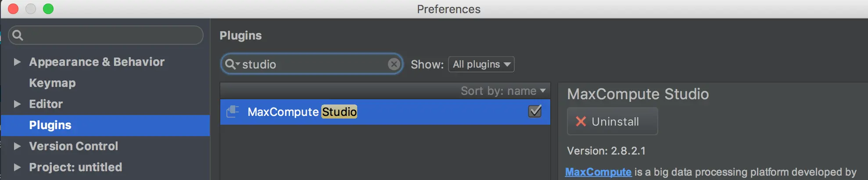Clear the plugin search text
Viewport: 868px width, 180px height.
(394, 65)
